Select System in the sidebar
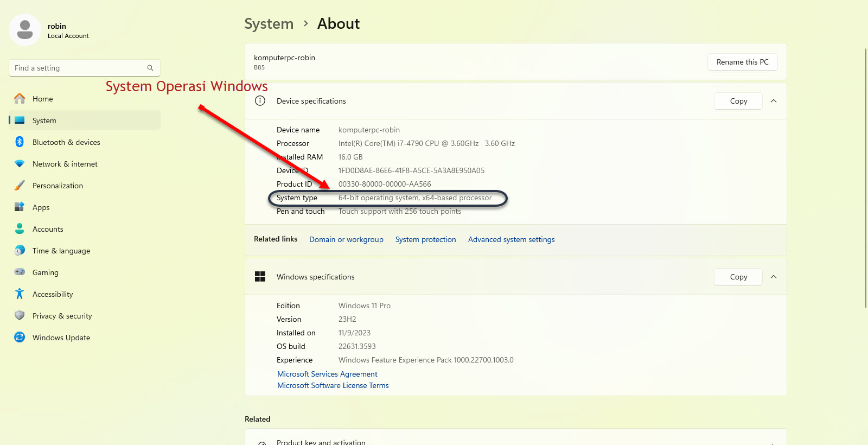The height and width of the screenshot is (445, 868). coord(85,120)
